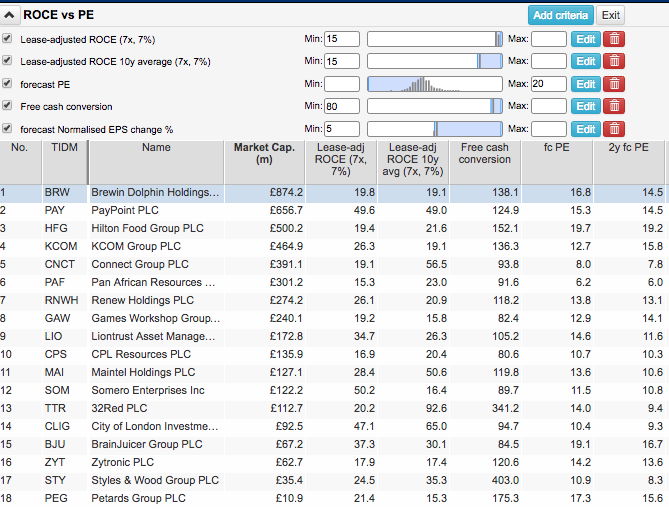Select Hilton Food Group PLC row

tap(332, 229)
